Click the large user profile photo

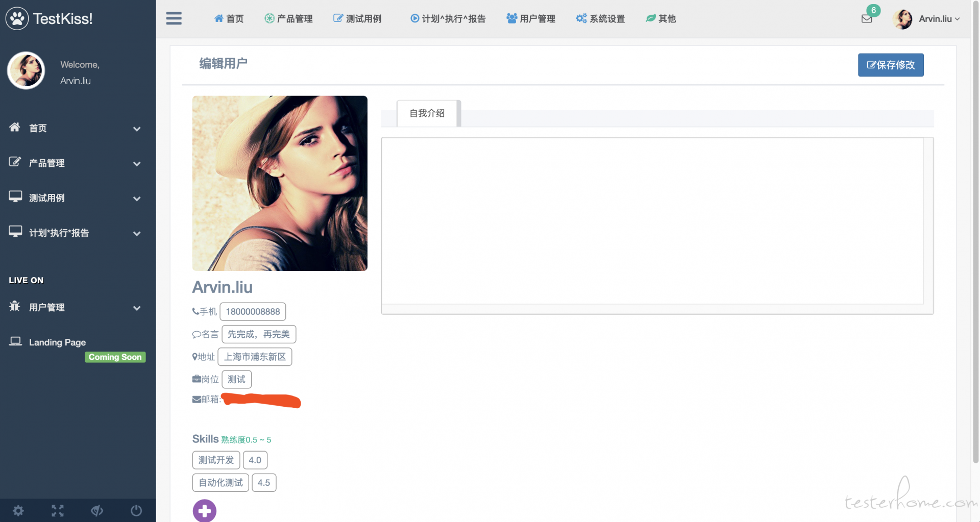(x=280, y=183)
